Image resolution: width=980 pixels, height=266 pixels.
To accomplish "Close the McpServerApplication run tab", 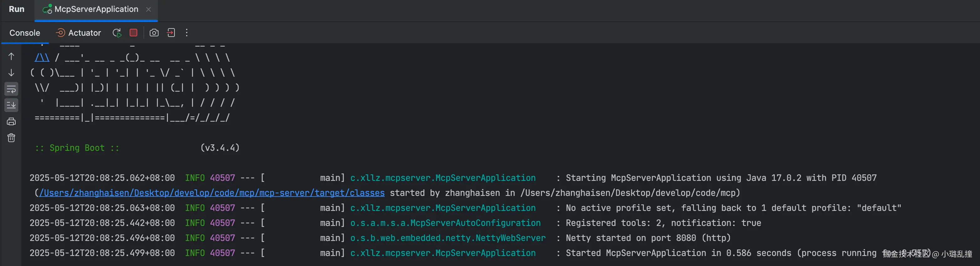I will 149,9.
